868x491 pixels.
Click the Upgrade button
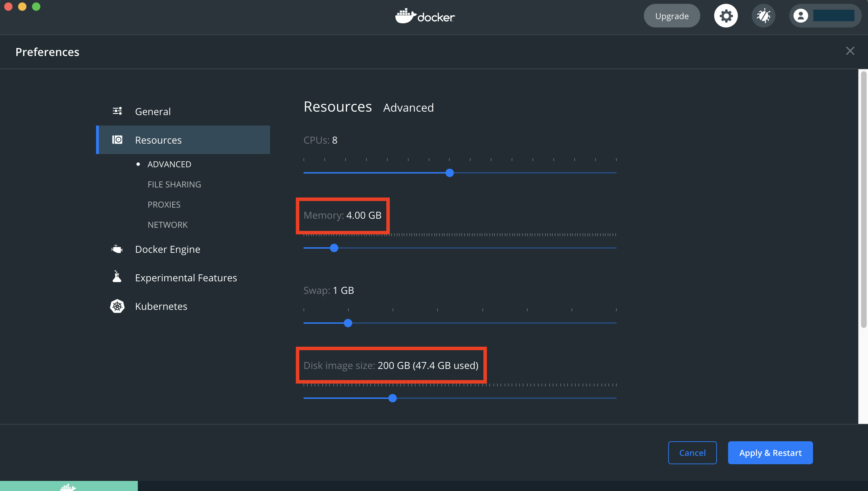click(672, 16)
